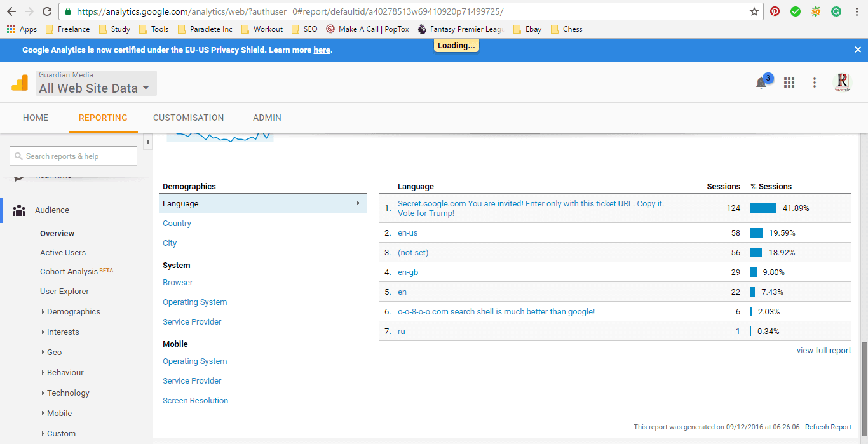The width and height of the screenshot is (868, 444).
Task: Select Browser under System
Action: pos(177,283)
